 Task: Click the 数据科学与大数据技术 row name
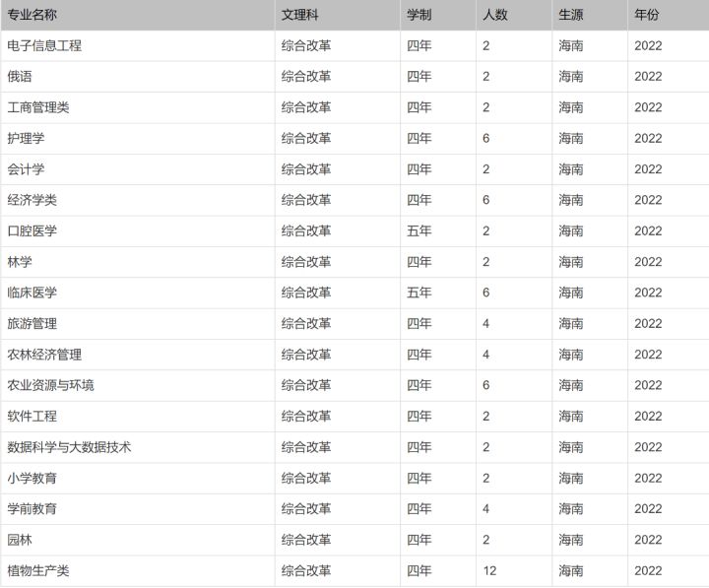click(x=69, y=447)
